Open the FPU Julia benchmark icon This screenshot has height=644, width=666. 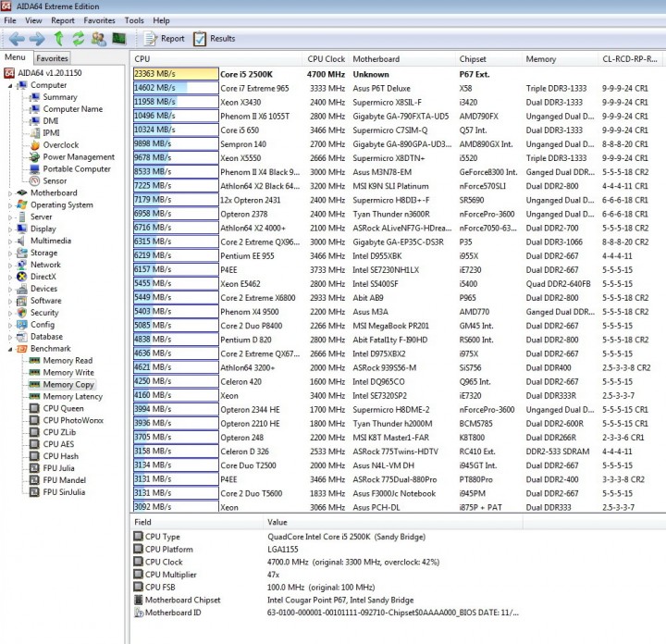click(35, 468)
